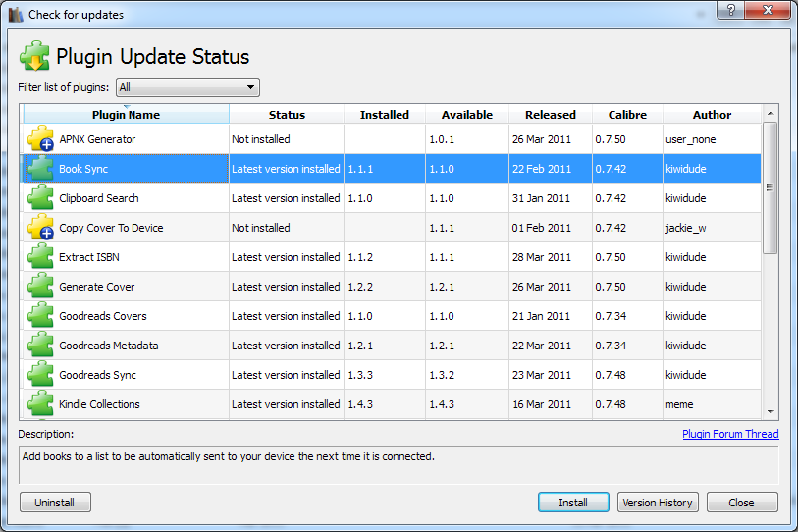
Task: Sort by the Installed column header
Action: [385, 115]
